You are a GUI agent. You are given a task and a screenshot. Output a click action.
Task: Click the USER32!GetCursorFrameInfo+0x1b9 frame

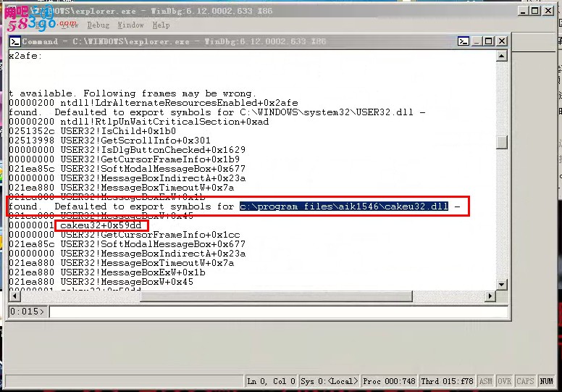pyautogui.click(x=150, y=159)
